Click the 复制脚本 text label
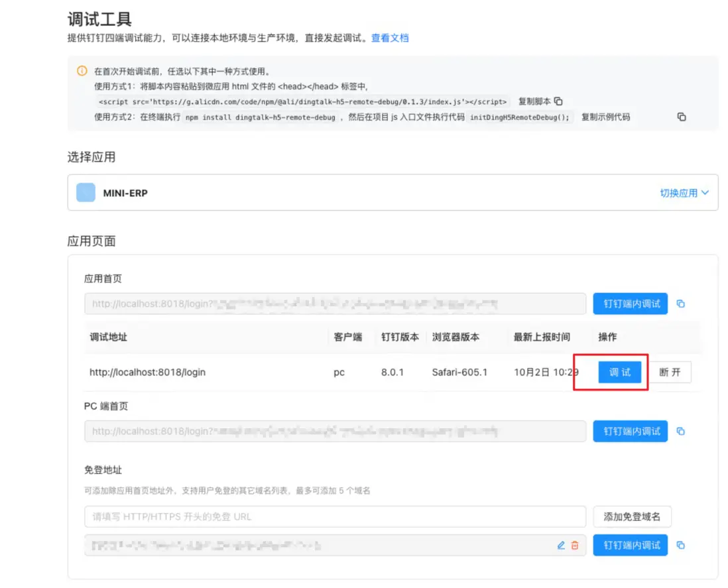728x588 pixels. point(534,101)
